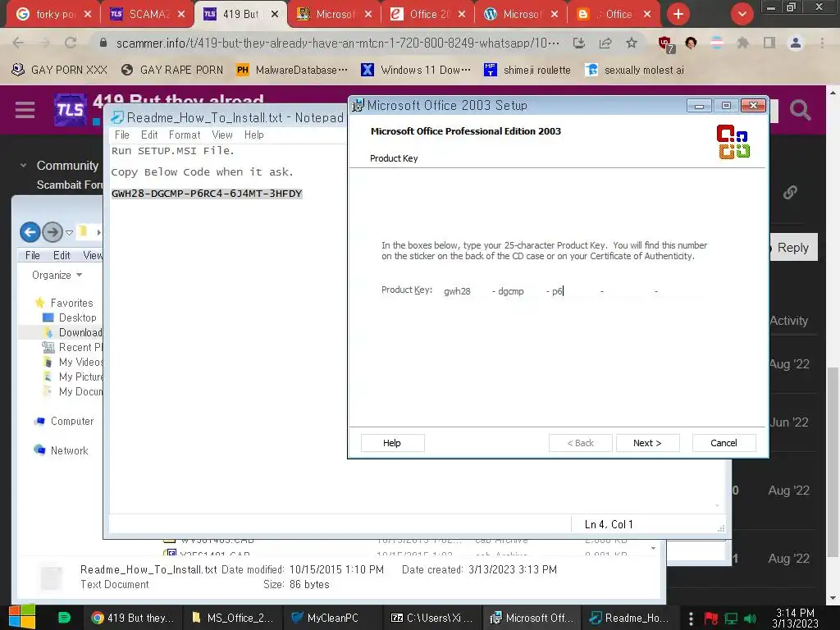The width and height of the screenshot is (840, 630).
Task: Open the browser profile avatar icon
Action: pos(796,43)
